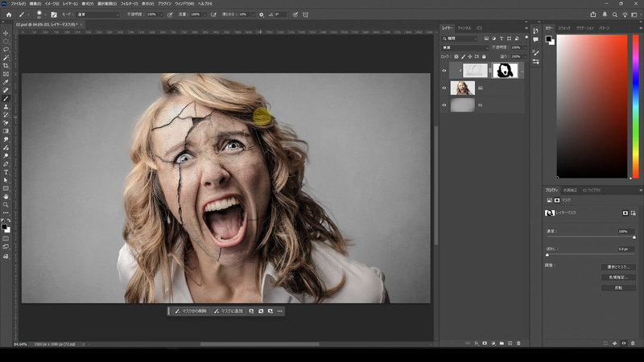
Task: Select the Type tool in the toolbar
Action: [6, 171]
